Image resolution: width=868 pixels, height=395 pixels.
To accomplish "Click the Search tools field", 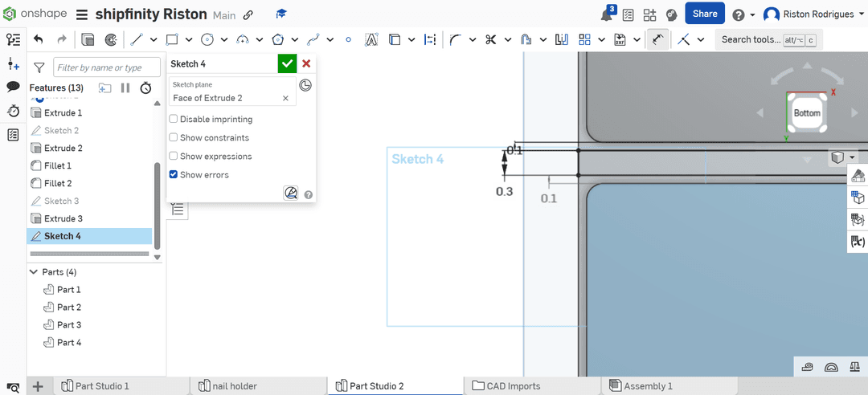I will [x=768, y=40].
